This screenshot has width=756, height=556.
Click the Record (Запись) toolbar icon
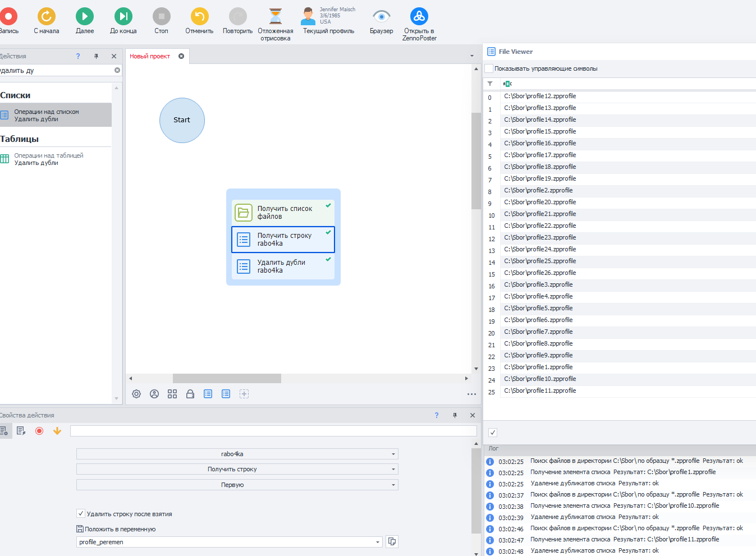click(8, 17)
